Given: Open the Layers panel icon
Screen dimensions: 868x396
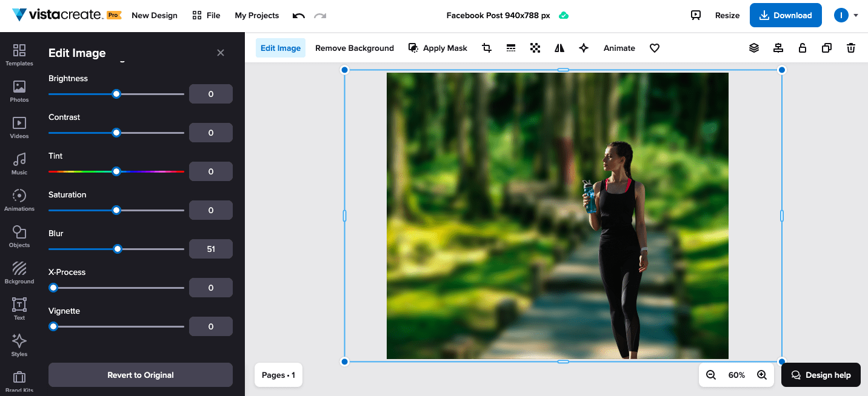Looking at the screenshot, I should tap(753, 48).
